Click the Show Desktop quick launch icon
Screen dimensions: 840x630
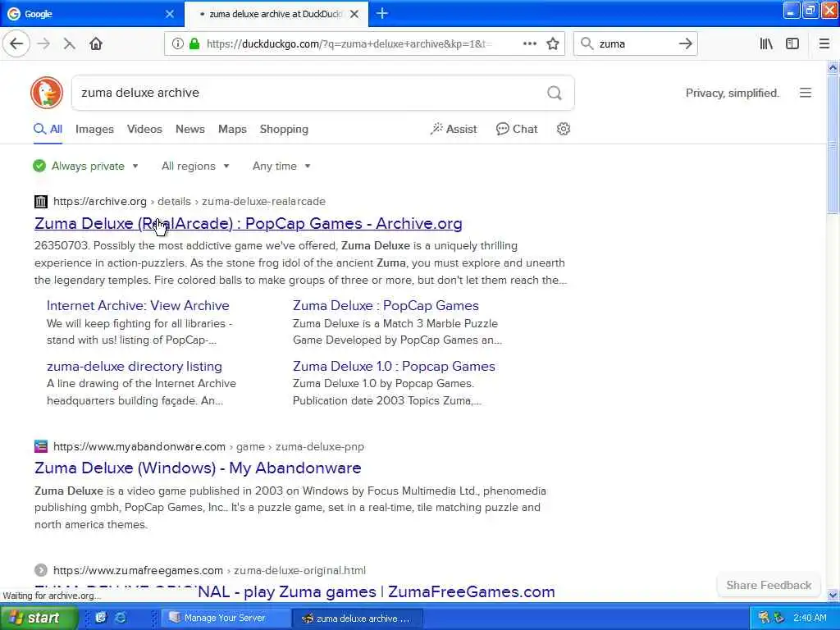click(x=101, y=618)
